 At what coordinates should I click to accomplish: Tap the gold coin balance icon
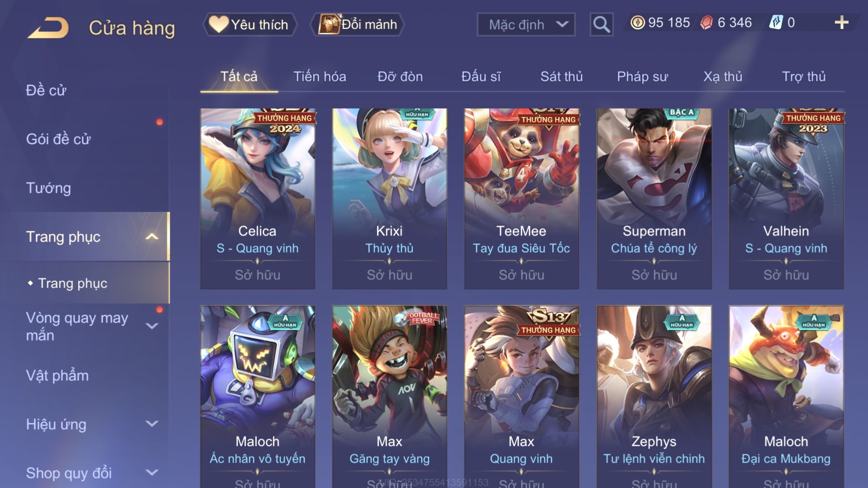[637, 22]
